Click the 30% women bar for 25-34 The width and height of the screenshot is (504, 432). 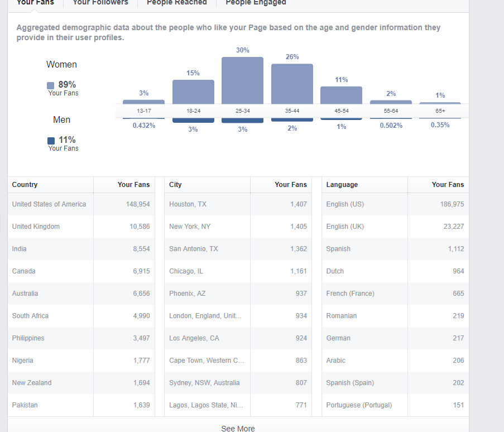point(242,80)
